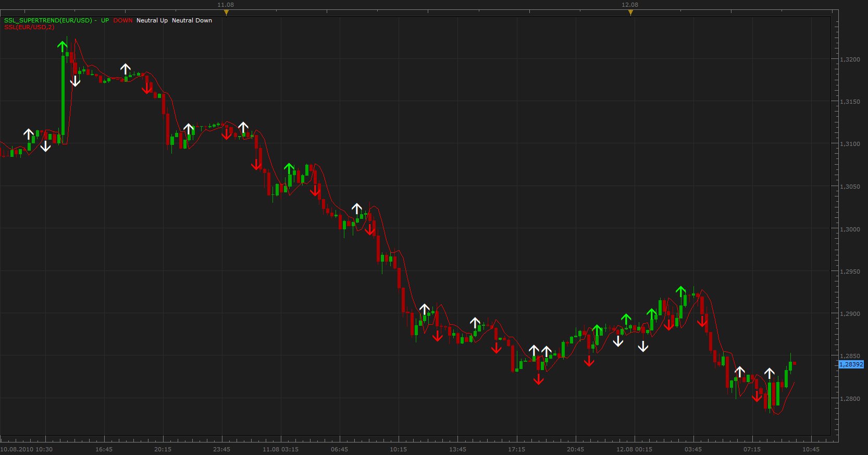This screenshot has height=455, width=868.
Task: Click the 1,3050 price axis label
Action: click(x=850, y=187)
